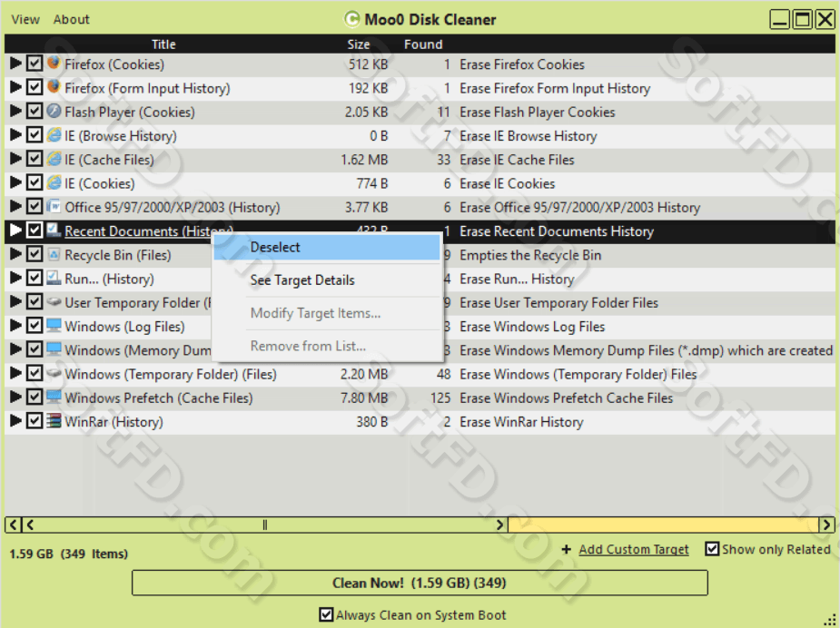Image resolution: width=840 pixels, height=628 pixels.
Task: Sort the list by the Title column
Action: click(x=163, y=44)
